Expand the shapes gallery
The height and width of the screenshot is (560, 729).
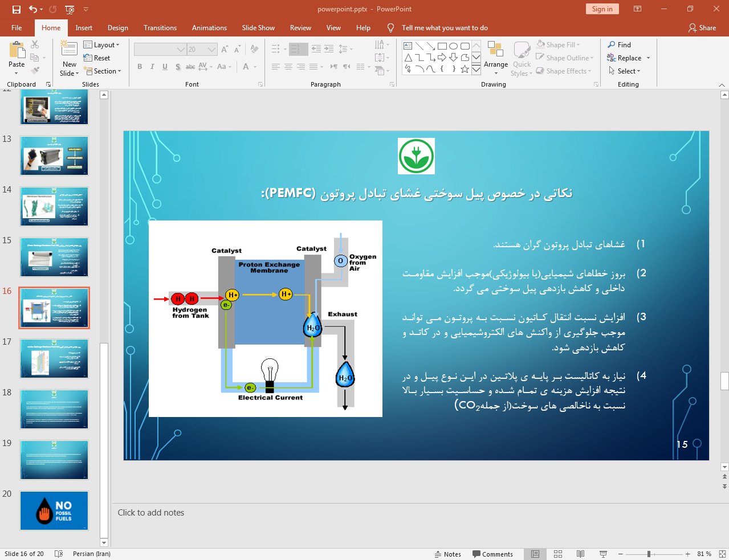476,69
